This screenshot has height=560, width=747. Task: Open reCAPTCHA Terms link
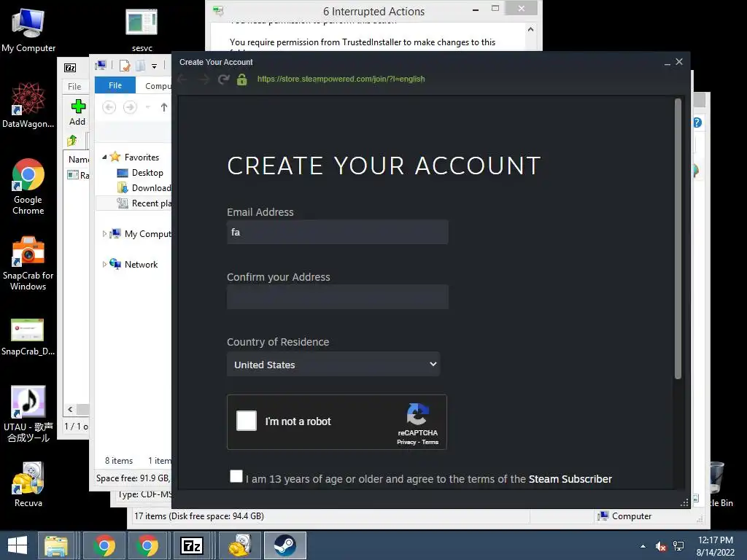click(x=430, y=443)
